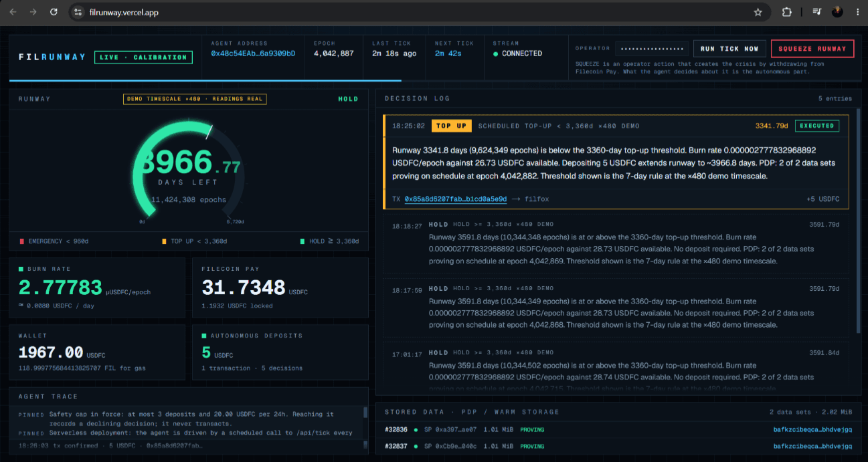Click the 11,424,308 epochs label

(188, 199)
